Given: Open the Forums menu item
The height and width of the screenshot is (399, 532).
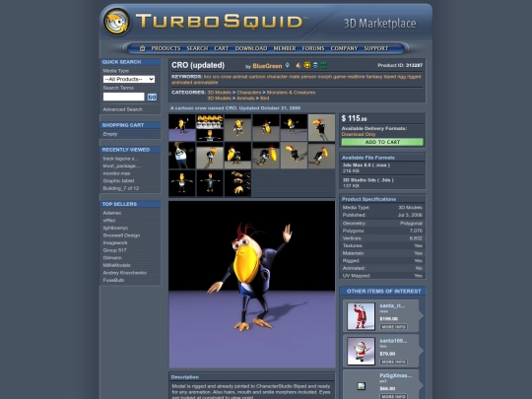Looking at the screenshot, I should (313, 48).
